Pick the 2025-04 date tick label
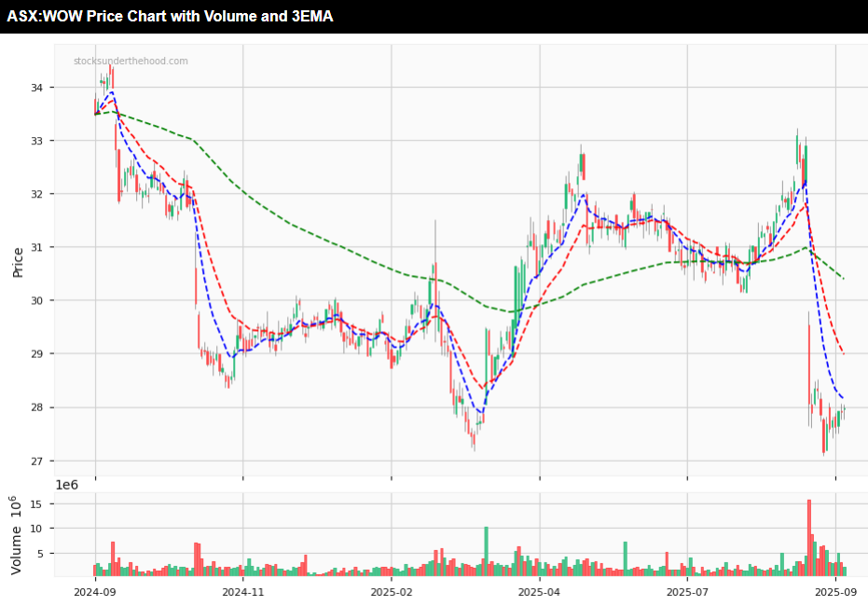Screen dimensions: 868x606 539,591
